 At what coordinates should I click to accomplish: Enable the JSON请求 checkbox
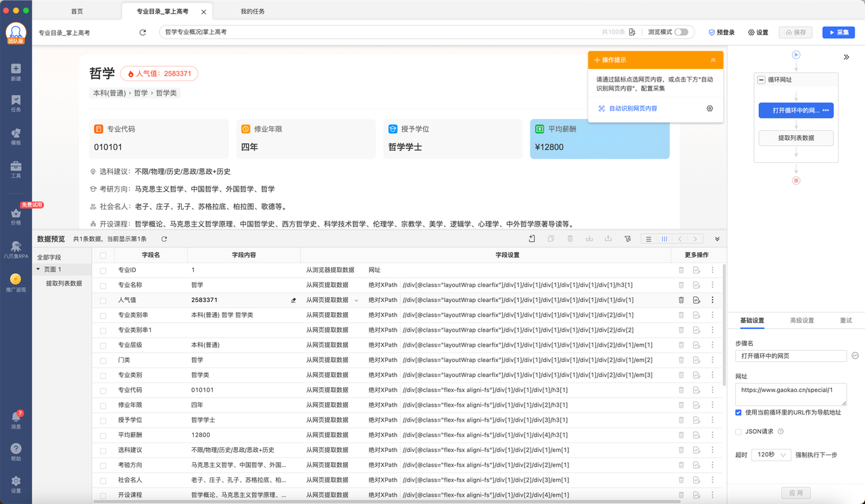739,431
